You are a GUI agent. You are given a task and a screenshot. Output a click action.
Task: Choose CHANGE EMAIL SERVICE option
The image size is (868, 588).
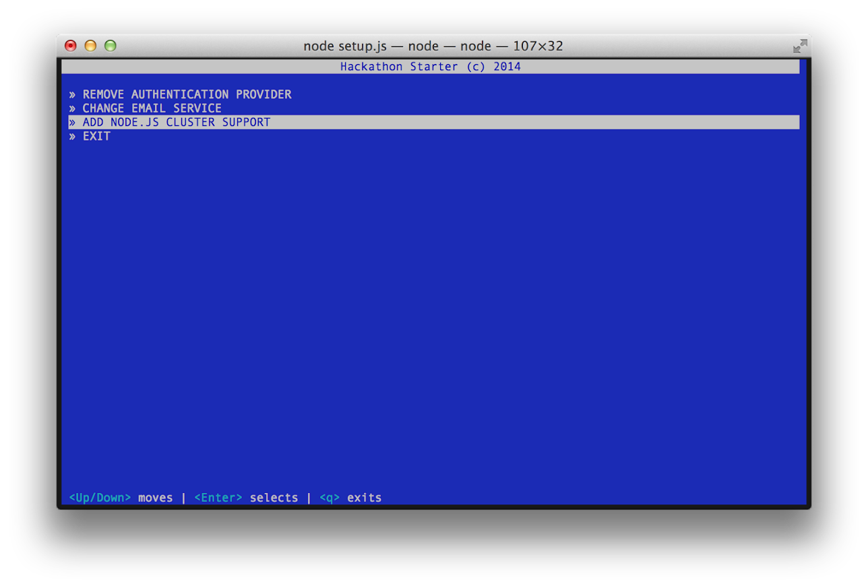click(x=145, y=108)
